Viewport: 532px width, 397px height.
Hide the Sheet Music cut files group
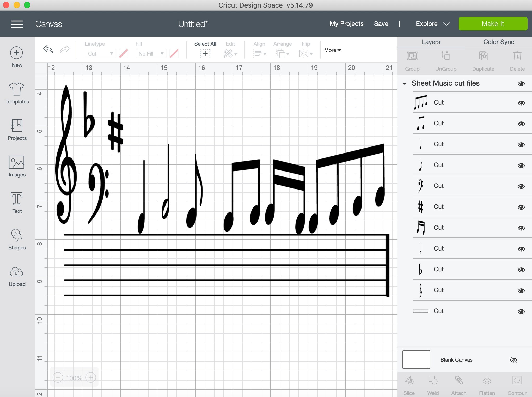point(522,83)
